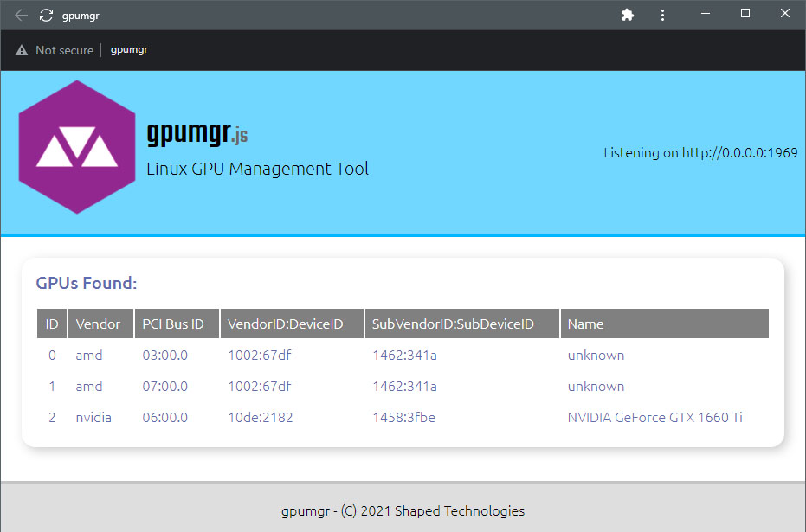Click NVIDIA GeForce GTX 1660 Ti name
The width and height of the screenshot is (806, 532).
pos(654,418)
